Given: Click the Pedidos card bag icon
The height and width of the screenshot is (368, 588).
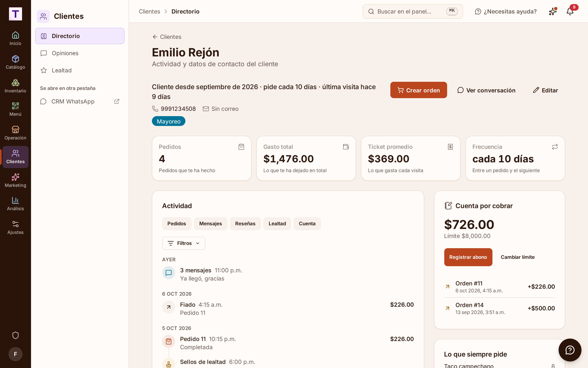Looking at the screenshot, I should [241, 147].
